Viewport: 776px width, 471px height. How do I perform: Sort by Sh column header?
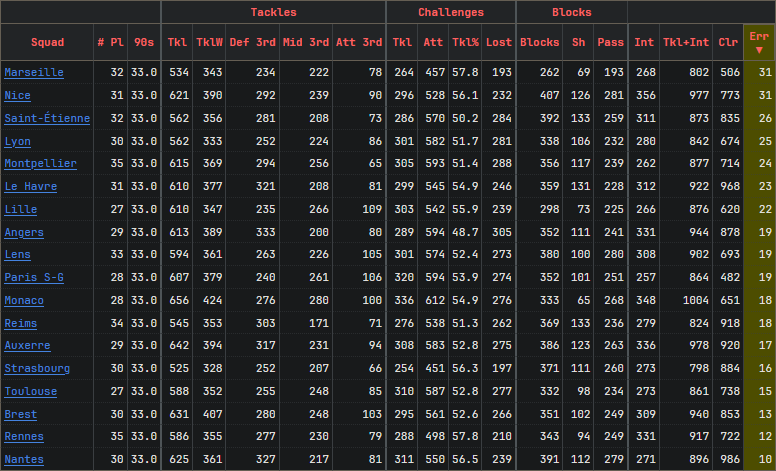[579, 43]
